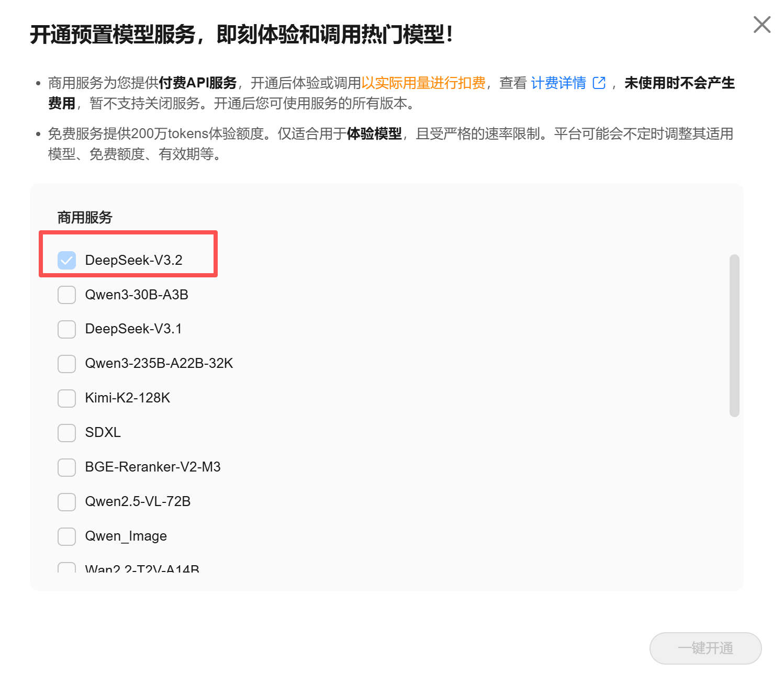
Task: Click the Qwen2.5-VL-72B label text
Action: (138, 501)
